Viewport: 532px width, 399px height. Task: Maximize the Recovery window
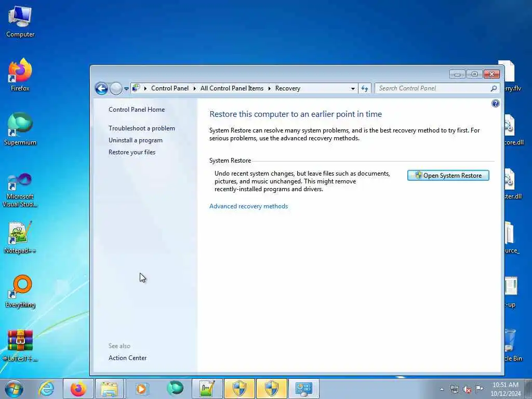tap(474, 74)
